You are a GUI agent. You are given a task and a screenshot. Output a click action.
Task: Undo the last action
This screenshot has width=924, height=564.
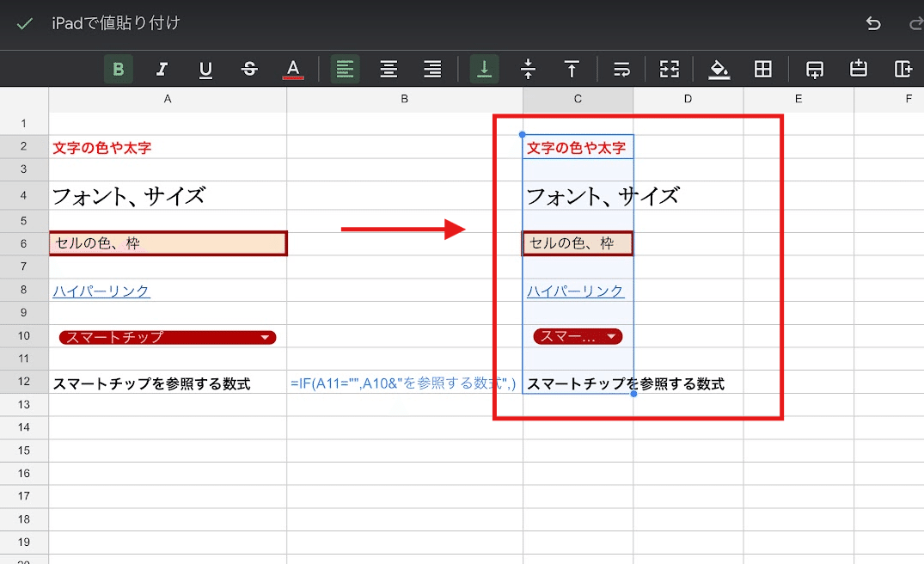point(873,23)
